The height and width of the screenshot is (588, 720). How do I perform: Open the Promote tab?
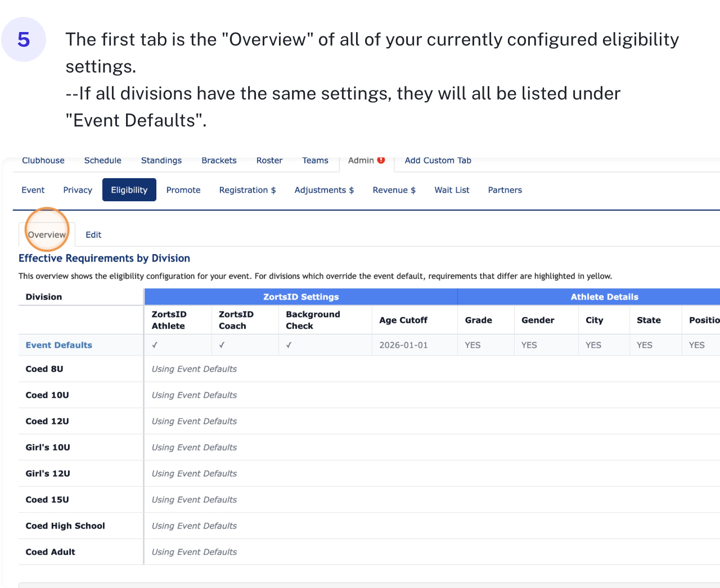click(183, 190)
